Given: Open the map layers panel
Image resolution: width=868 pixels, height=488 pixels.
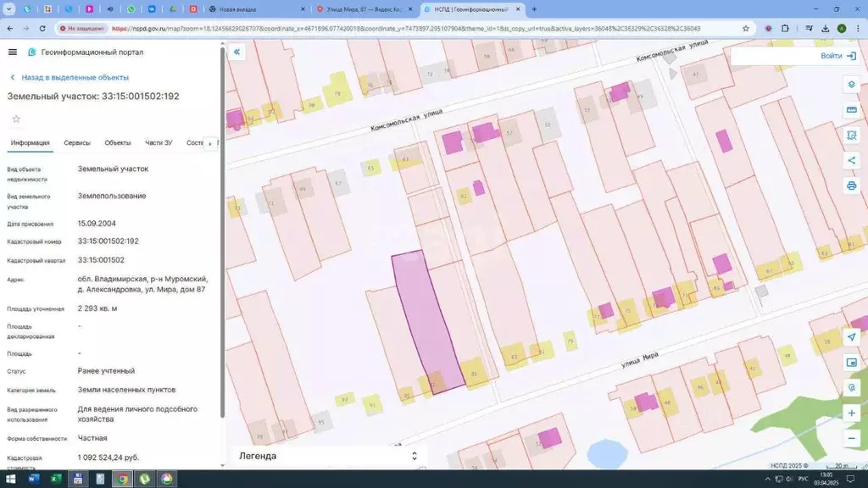Looking at the screenshot, I should point(852,85).
